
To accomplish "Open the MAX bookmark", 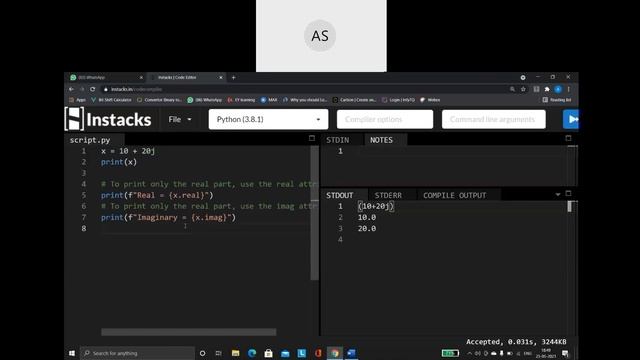I will [x=269, y=100].
